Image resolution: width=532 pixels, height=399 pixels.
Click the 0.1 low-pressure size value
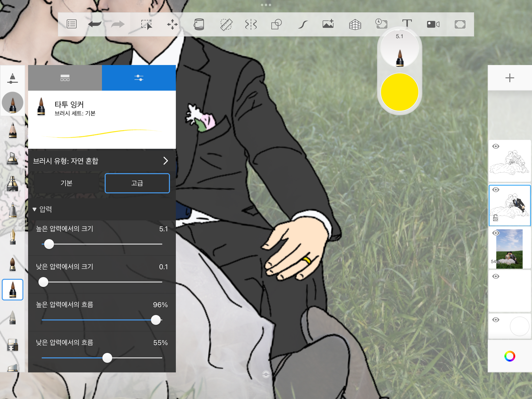(x=163, y=267)
